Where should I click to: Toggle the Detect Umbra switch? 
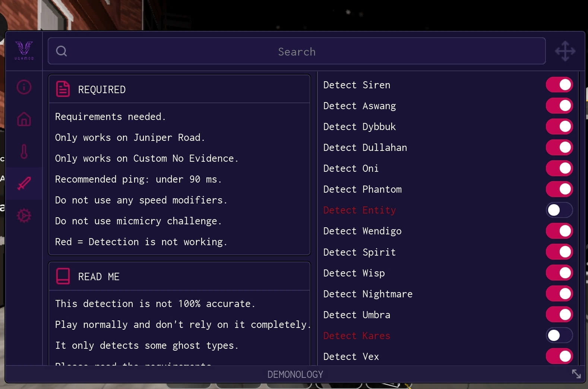[559, 314]
